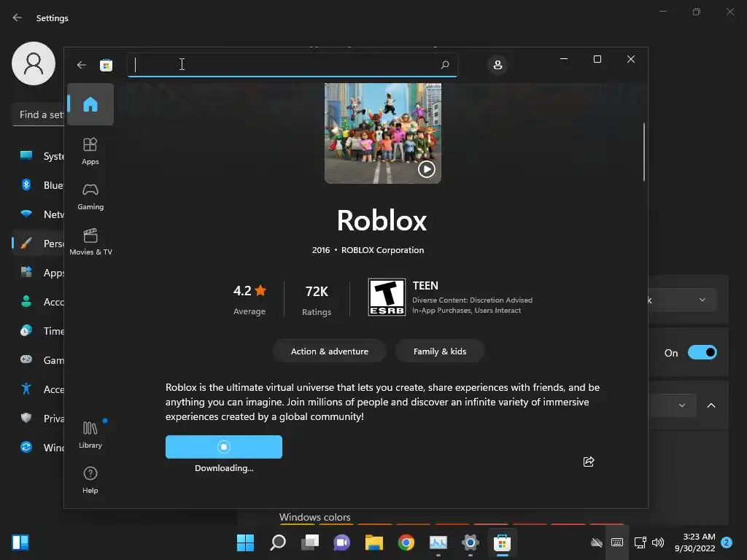The image size is (747, 560).
Task: Open Privacy in the Settings sidebar
Action: [x=38, y=418]
